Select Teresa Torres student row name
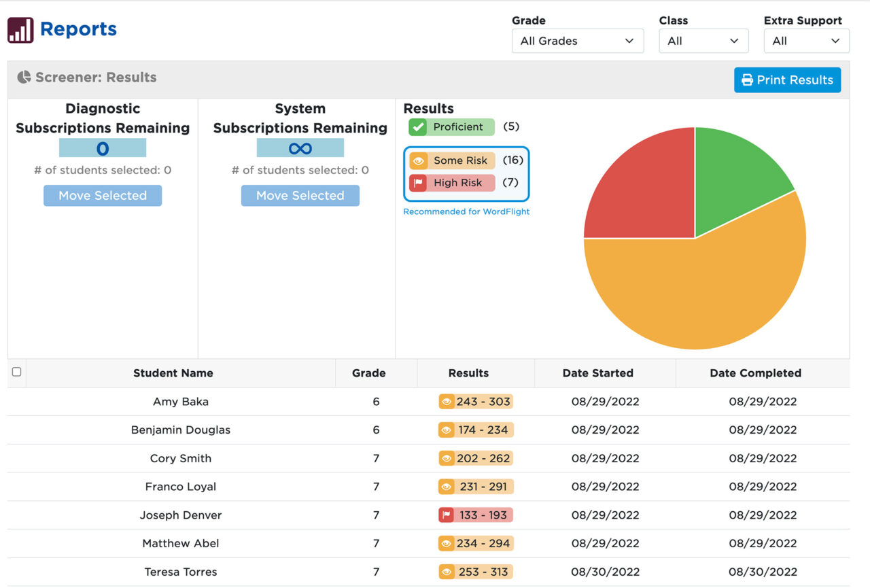The image size is (870, 588). coord(181,572)
